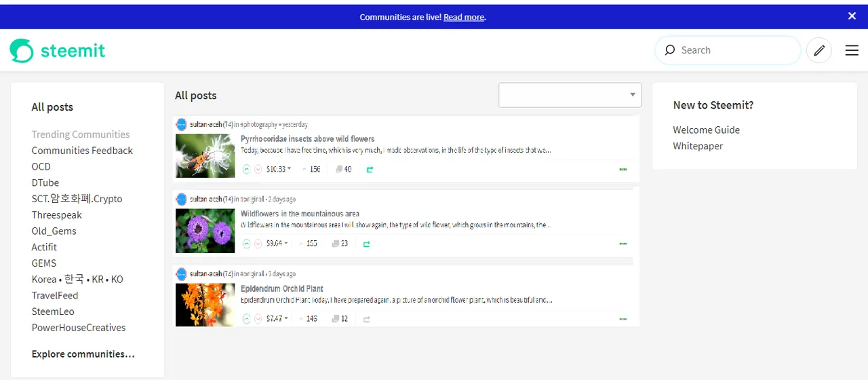Select All posts in the sidebar
The image size is (868, 380).
pos(52,107)
